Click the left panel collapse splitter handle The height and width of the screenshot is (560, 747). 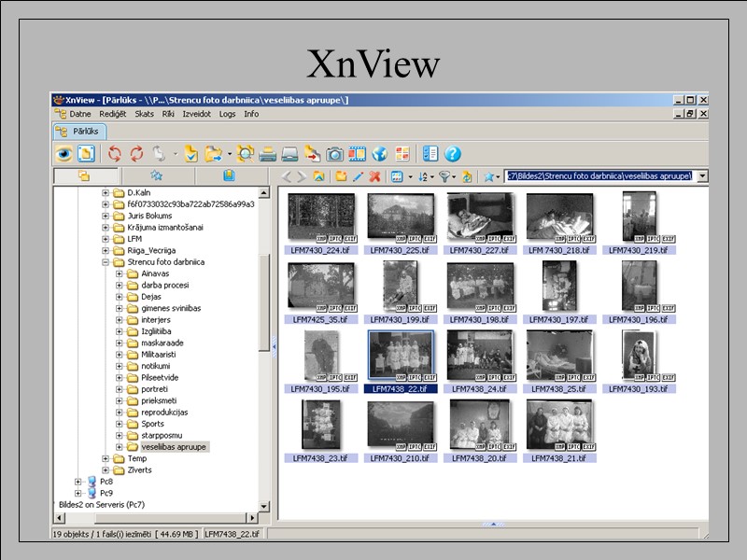[x=274, y=347]
